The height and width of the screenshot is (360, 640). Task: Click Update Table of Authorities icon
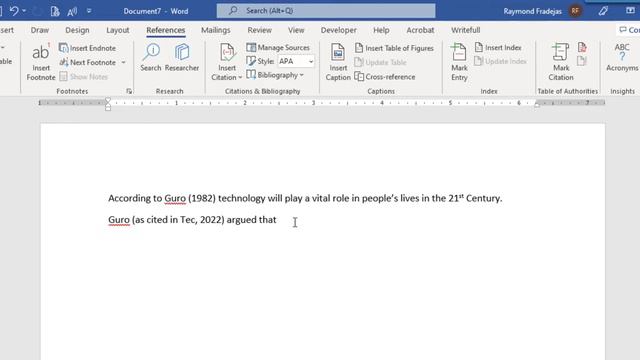pyautogui.click(x=582, y=61)
